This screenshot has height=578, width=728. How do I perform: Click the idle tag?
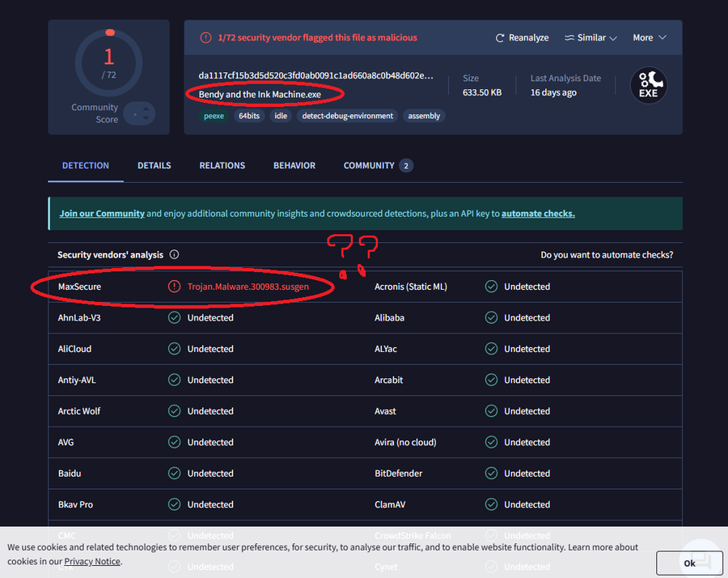pyautogui.click(x=281, y=116)
